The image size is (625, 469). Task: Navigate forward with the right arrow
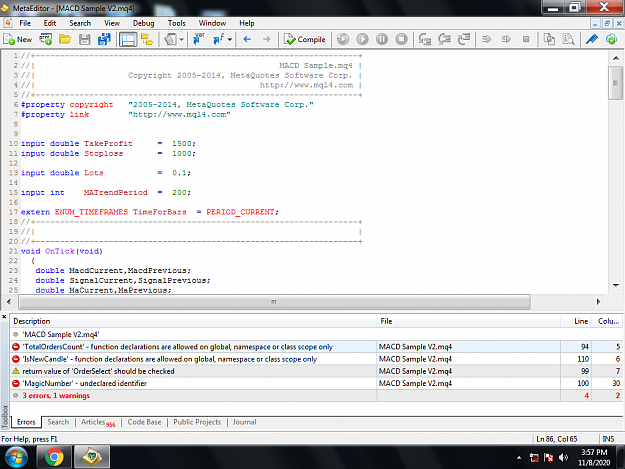click(267, 39)
